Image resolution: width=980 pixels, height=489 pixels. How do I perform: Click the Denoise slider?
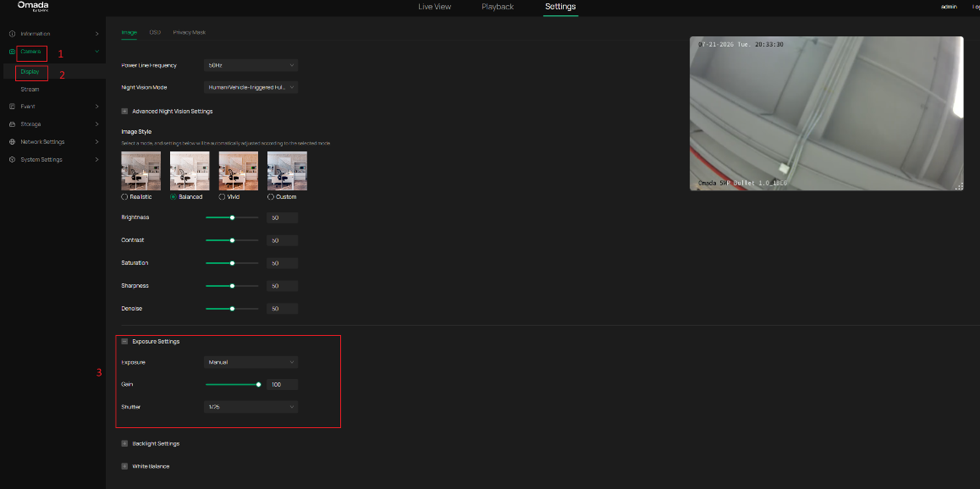point(232,309)
